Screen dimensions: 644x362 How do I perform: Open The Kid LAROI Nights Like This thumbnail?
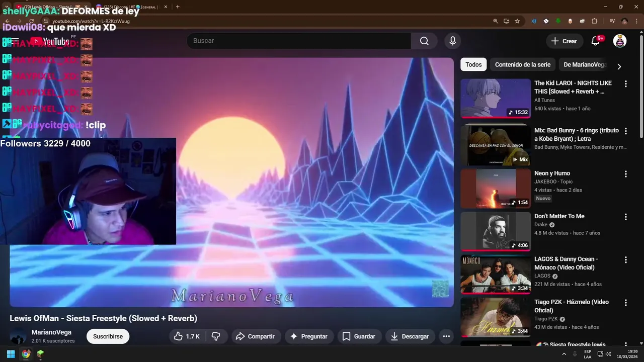pyautogui.click(x=496, y=98)
